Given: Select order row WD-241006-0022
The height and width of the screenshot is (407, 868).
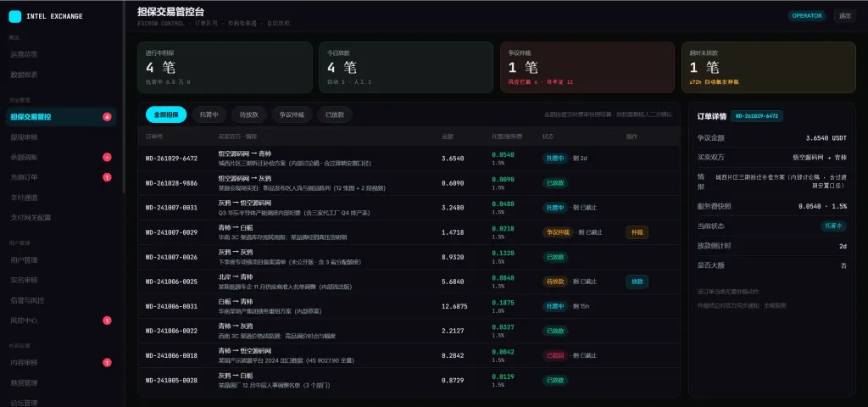Looking at the screenshot, I should [x=409, y=331].
